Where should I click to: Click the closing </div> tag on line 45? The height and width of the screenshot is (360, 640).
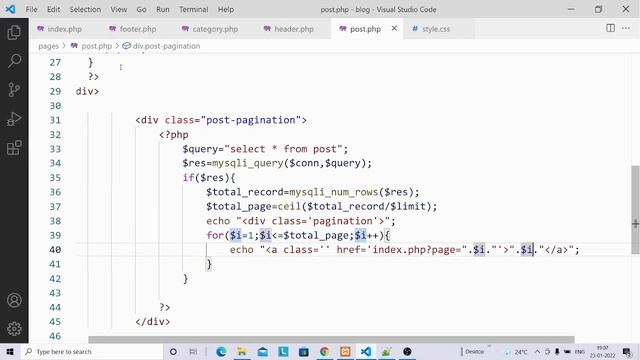pyautogui.click(x=153, y=322)
